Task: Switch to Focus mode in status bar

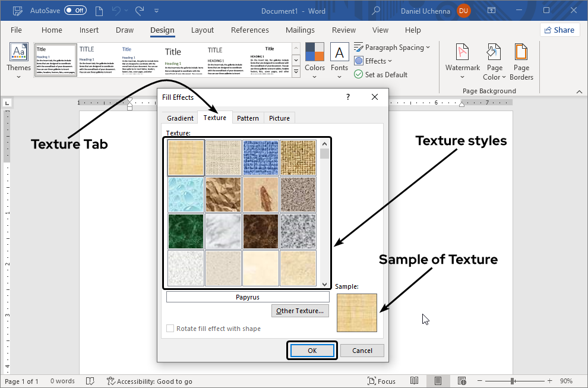Action: (x=381, y=381)
